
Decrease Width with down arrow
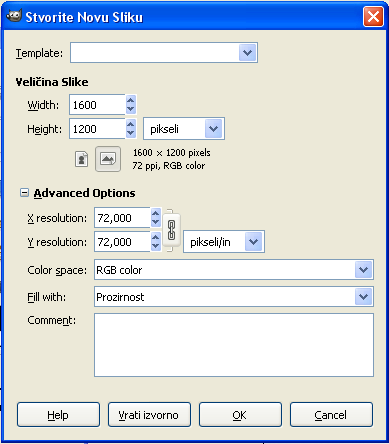(x=131, y=109)
